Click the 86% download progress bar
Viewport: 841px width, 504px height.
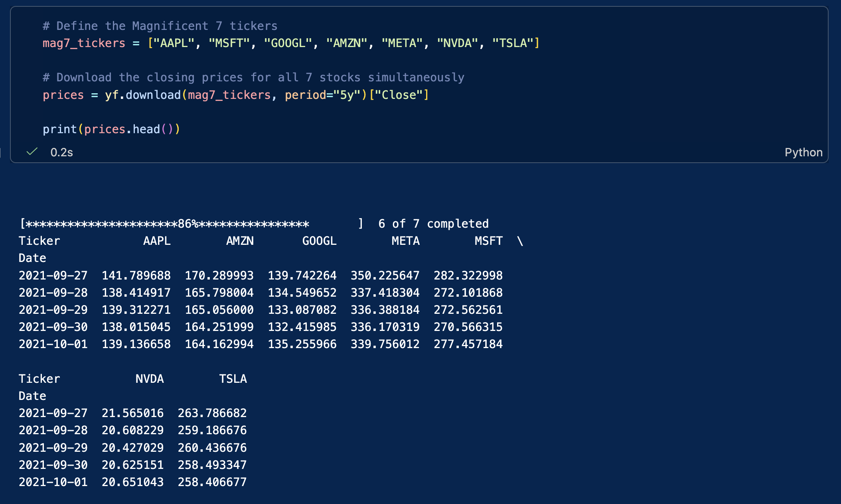[x=192, y=224]
